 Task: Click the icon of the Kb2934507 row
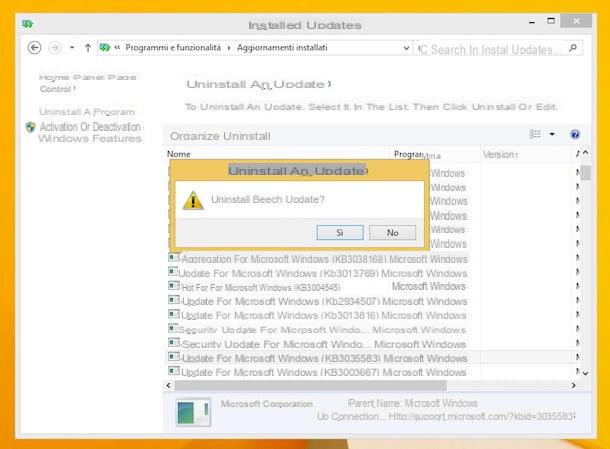[x=174, y=299]
